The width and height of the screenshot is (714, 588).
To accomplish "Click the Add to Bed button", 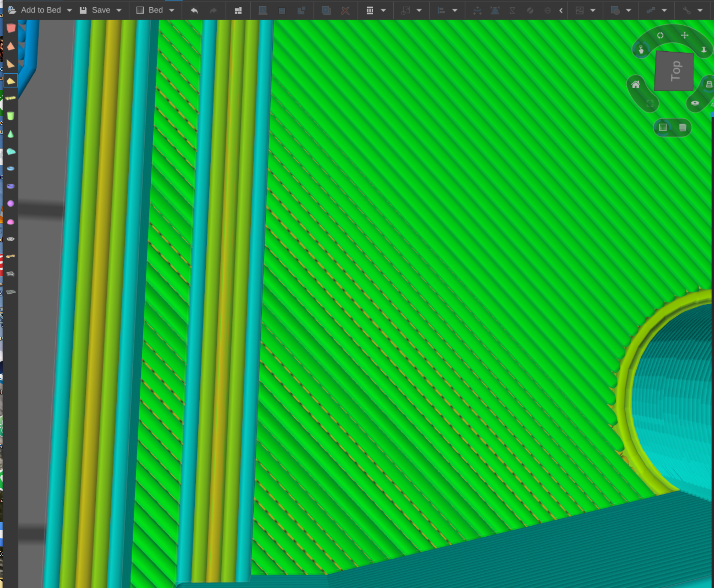I will [34, 10].
